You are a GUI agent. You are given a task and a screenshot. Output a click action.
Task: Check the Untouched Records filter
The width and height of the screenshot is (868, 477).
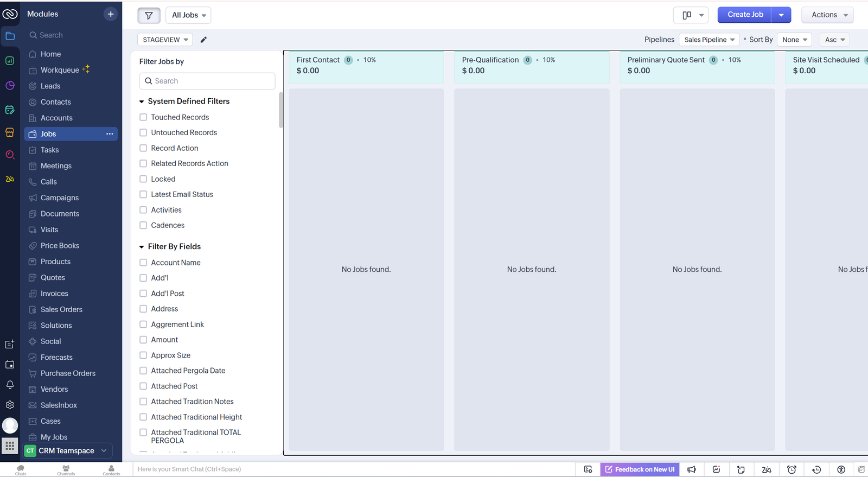[x=143, y=132]
